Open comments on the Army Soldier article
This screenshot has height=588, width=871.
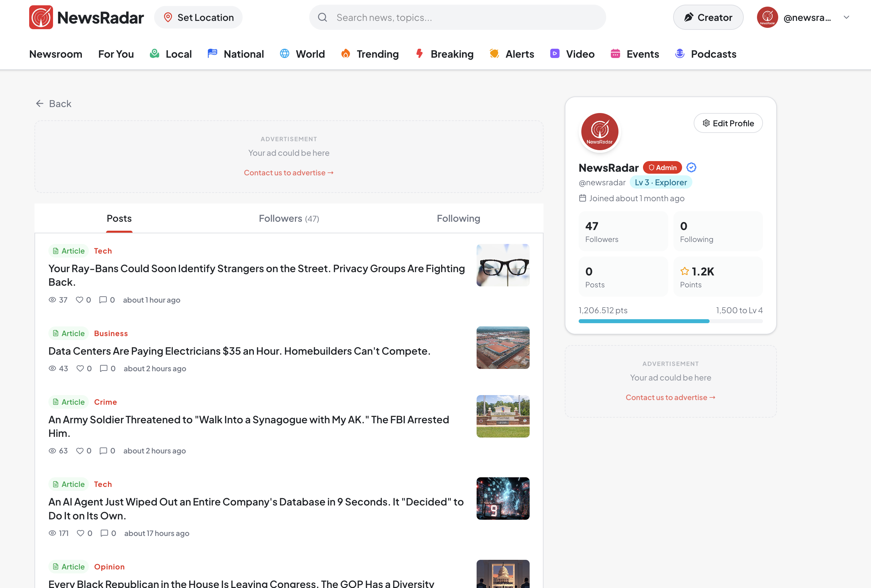103,451
